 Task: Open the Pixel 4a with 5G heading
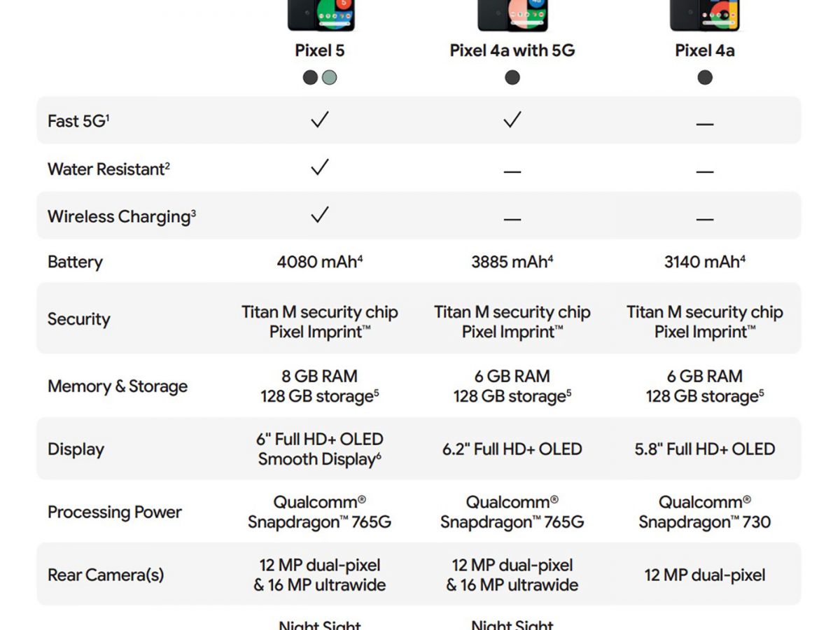512,50
